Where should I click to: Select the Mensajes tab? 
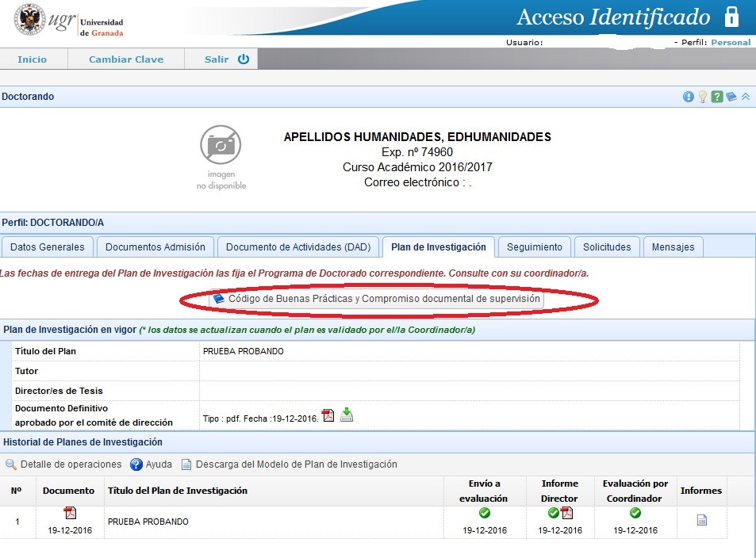click(673, 247)
